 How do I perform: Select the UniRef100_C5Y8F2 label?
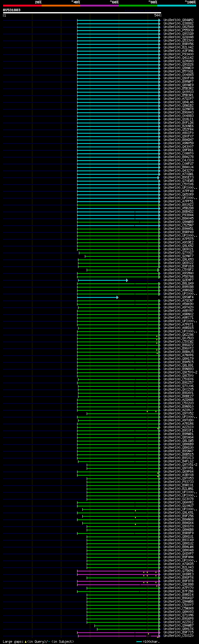(178, 270)
